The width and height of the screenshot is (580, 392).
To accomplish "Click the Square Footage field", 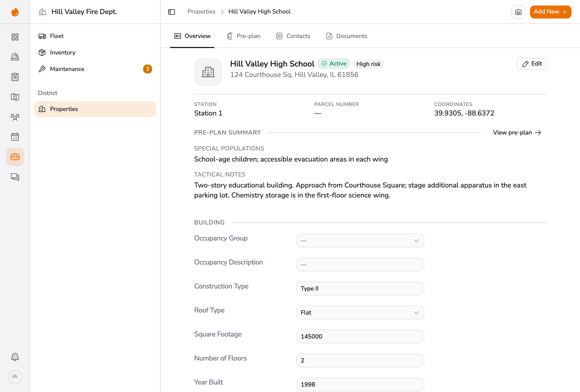I will click(360, 336).
